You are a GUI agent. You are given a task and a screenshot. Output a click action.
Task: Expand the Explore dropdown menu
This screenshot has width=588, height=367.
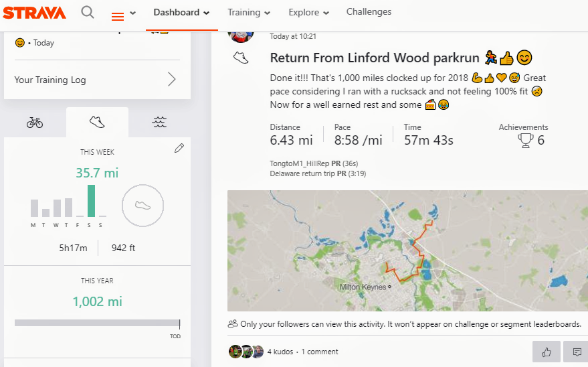tap(308, 12)
